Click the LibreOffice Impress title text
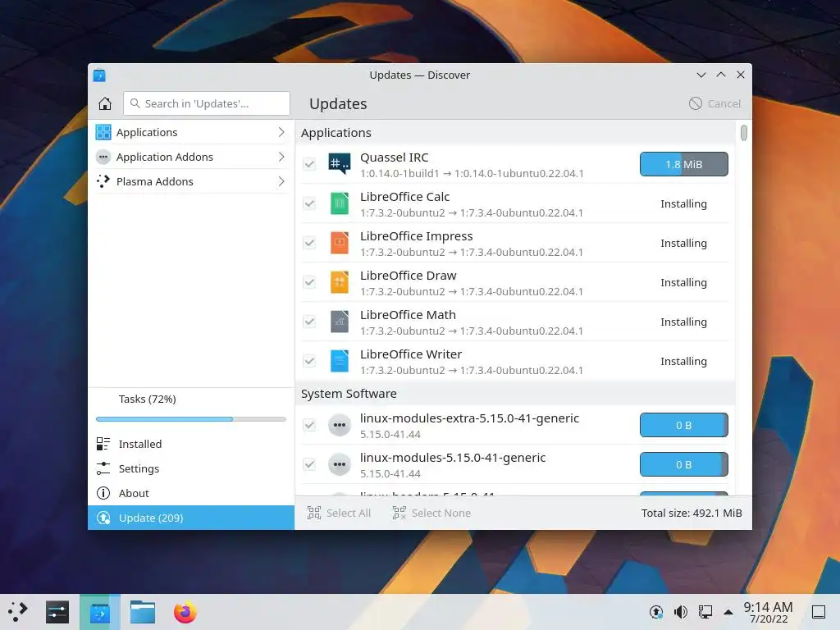 pyautogui.click(x=416, y=236)
